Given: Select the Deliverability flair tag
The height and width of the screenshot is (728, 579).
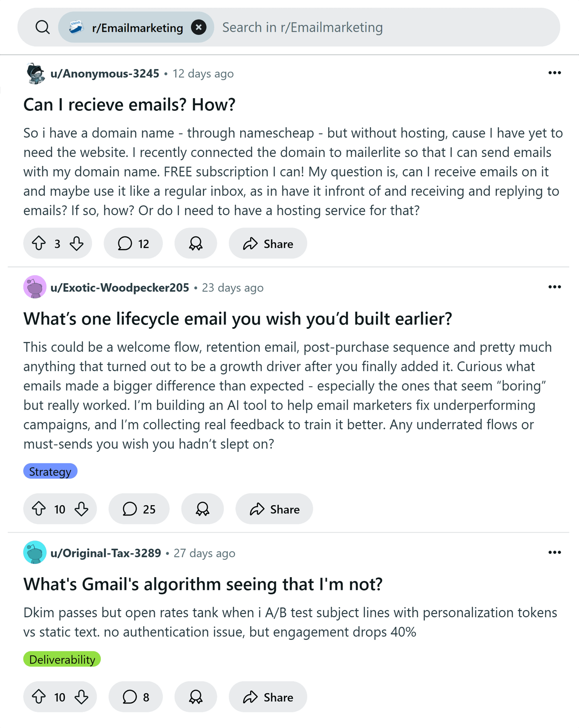Looking at the screenshot, I should click(62, 659).
